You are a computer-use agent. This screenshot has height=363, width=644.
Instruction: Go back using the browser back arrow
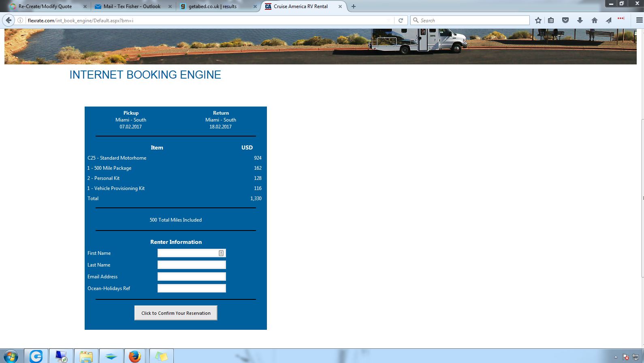[9, 20]
